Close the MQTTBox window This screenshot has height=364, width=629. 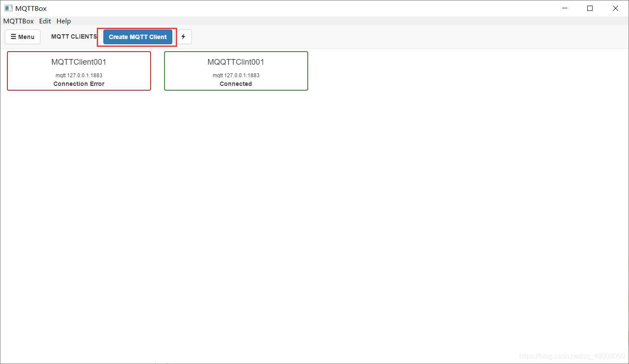pyautogui.click(x=616, y=8)
